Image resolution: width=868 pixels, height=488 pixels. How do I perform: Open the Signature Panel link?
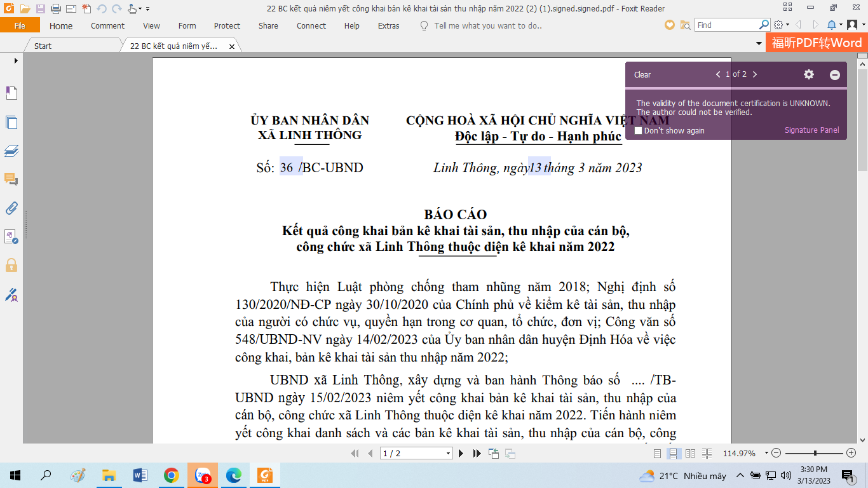pyautogui.click(x=811, y=130)
